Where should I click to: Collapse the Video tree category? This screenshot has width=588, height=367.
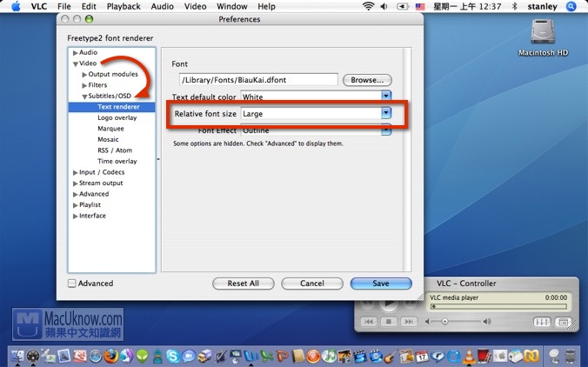[76, 63]
